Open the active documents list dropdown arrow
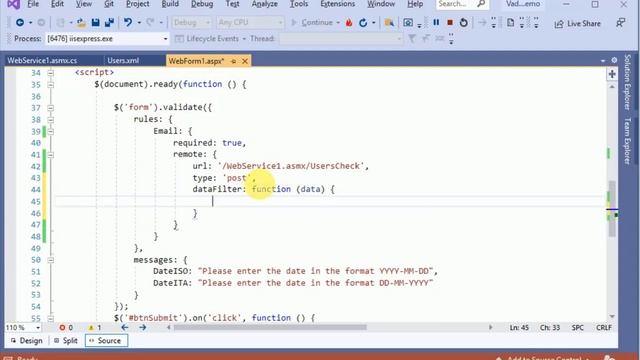This screenshot has height=360, width=640. [x=603, y=61]
